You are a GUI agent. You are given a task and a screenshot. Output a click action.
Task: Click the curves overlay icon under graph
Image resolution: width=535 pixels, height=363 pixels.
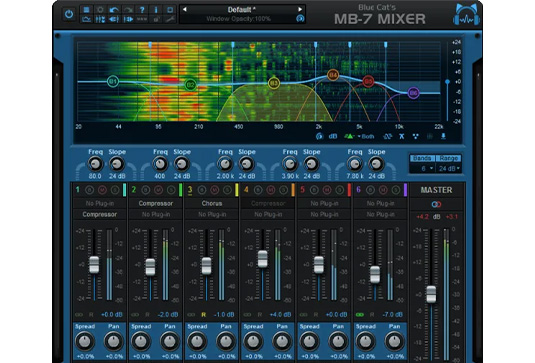click(x=387, y=136)
